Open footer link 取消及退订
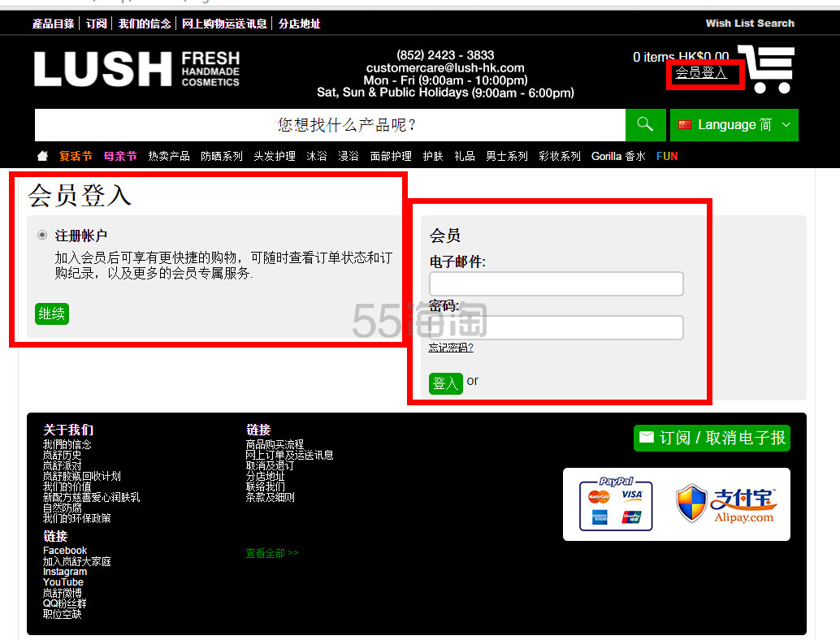 (270, 465)
